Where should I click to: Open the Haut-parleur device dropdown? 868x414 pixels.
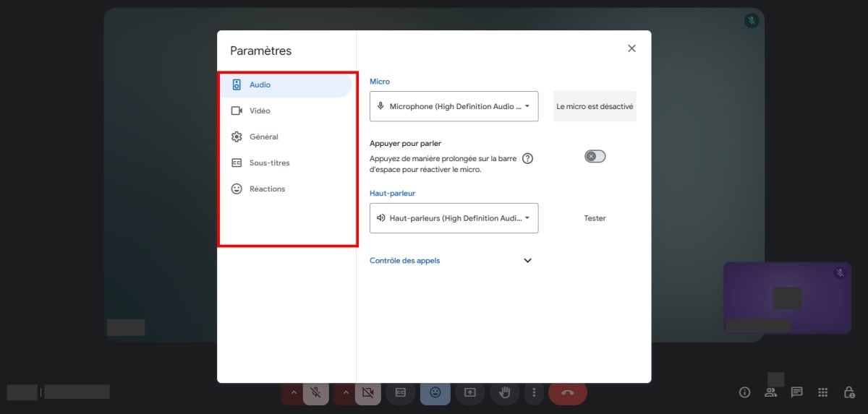pyautogui.click(x=454, y=218)
